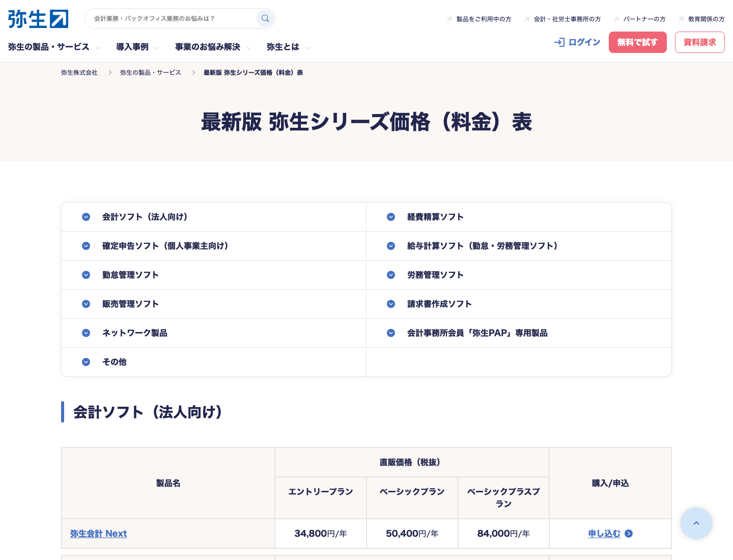The height and width of the screenshot is (560, 733).
Task: Click the 購入/申込 header cell
Action: 610,483
